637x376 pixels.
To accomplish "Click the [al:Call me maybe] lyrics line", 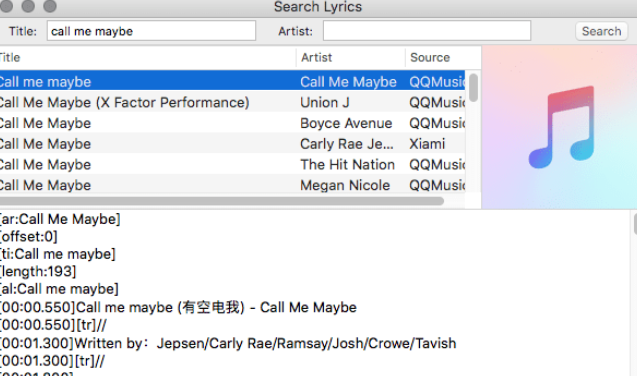I will click(x=59, y=289).
